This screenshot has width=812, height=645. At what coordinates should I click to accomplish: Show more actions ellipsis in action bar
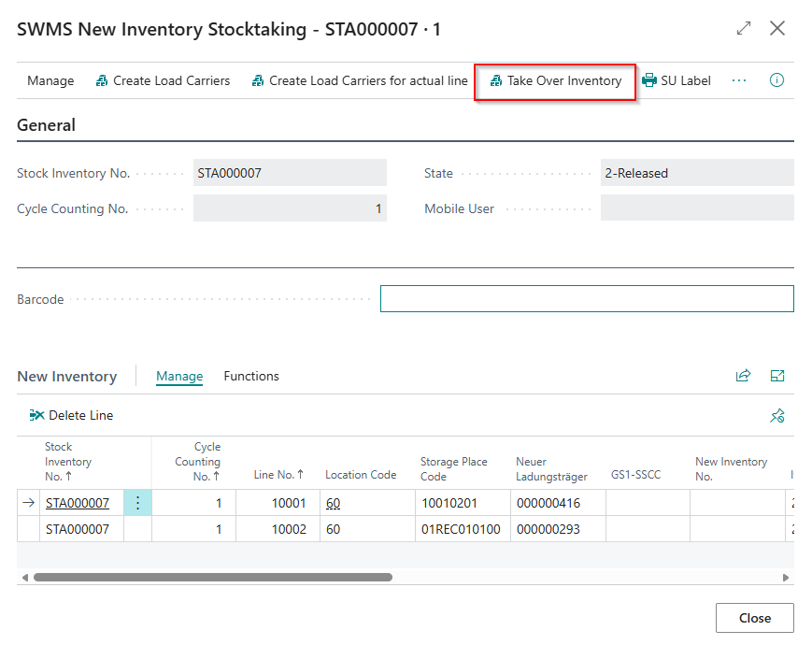coord(739,80)
